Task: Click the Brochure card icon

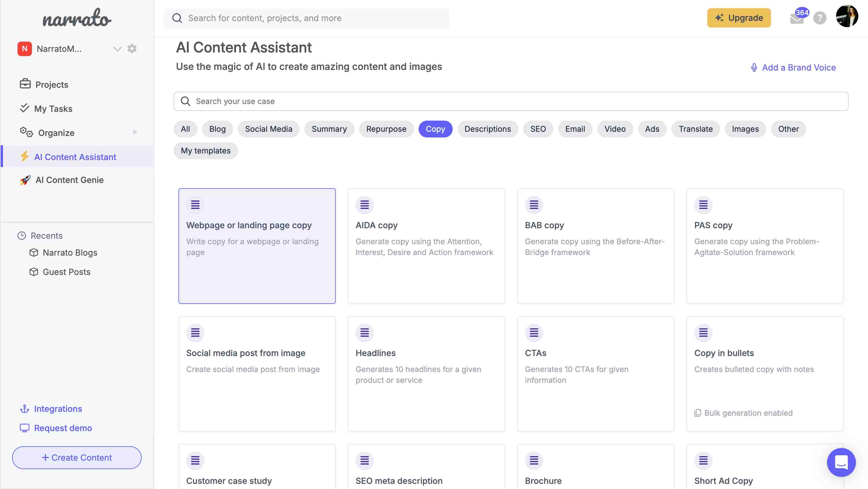Action: (x=534, y=460)
